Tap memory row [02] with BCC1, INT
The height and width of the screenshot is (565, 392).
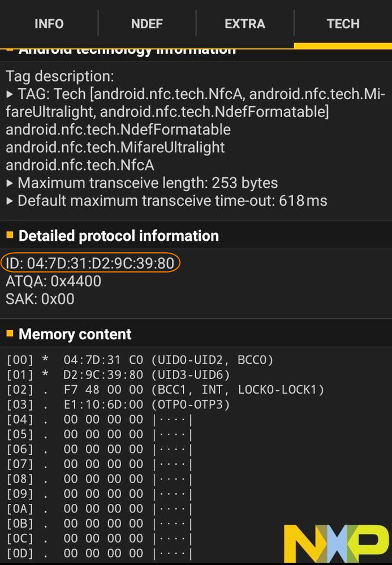click(165, 390)
